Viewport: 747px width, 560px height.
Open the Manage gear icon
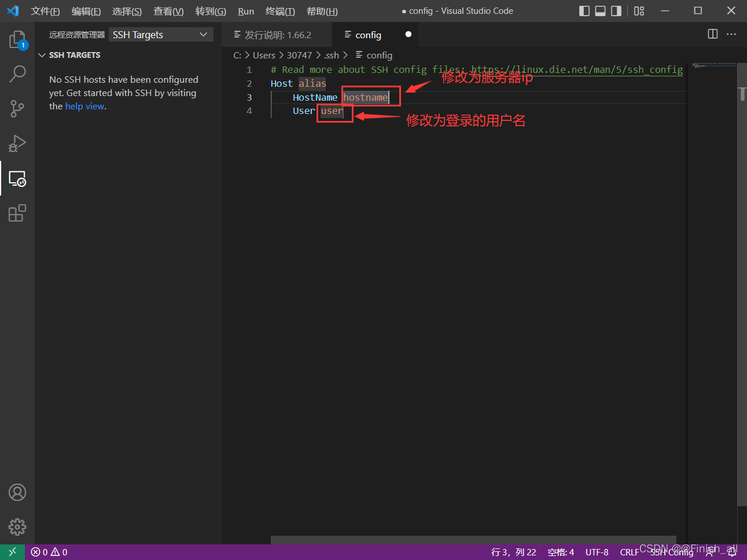(x=17, y=527)
